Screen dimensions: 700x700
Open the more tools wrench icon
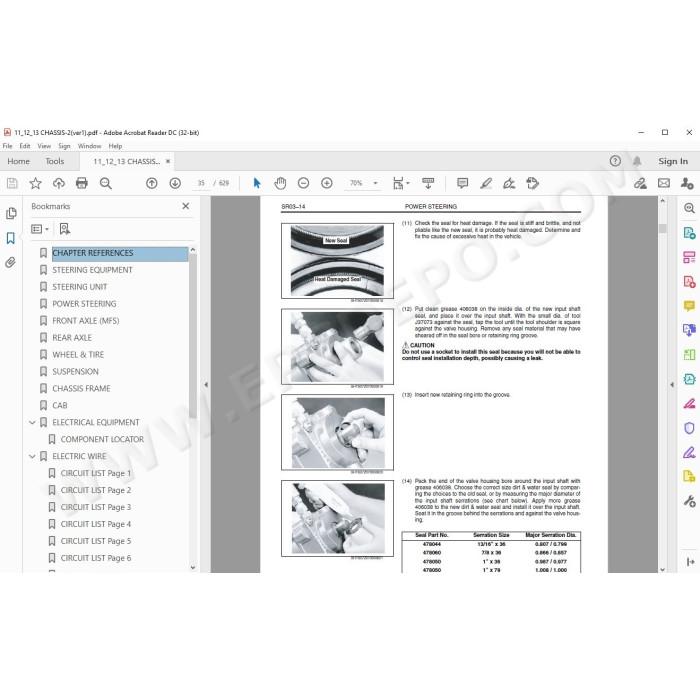pos(689,501)
